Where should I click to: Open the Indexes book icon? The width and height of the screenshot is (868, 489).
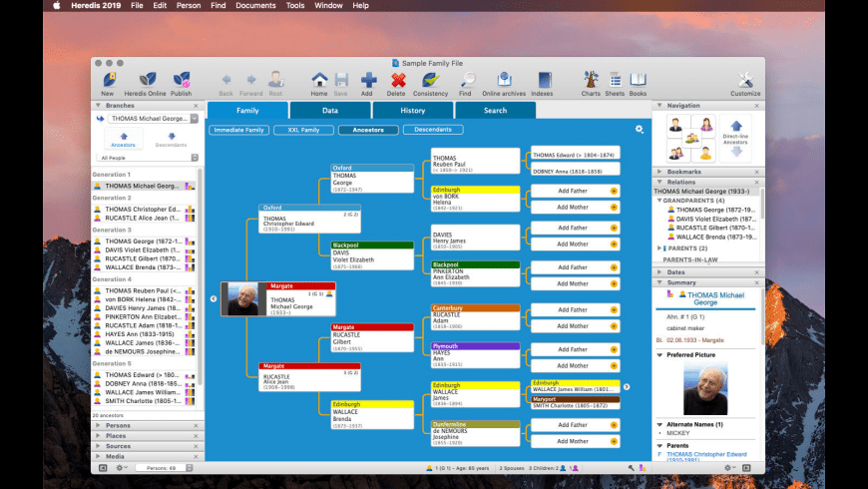(544, 80)
